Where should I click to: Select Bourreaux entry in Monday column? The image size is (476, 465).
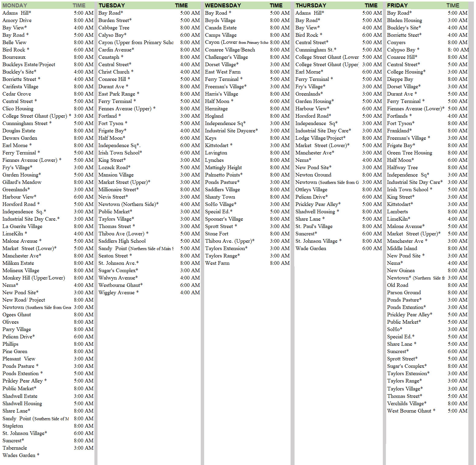[14, 57]
